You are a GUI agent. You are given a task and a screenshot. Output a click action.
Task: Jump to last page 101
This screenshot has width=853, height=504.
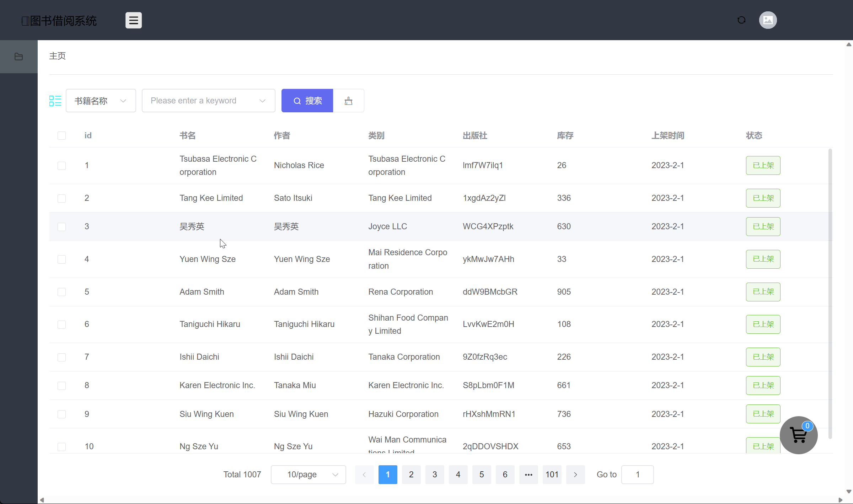click(x=552, y=474)
